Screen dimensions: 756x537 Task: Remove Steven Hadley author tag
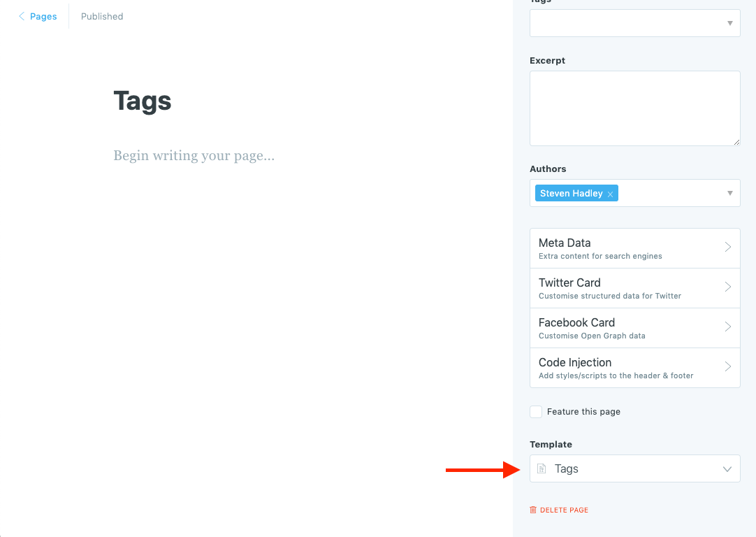click(610, 194)
